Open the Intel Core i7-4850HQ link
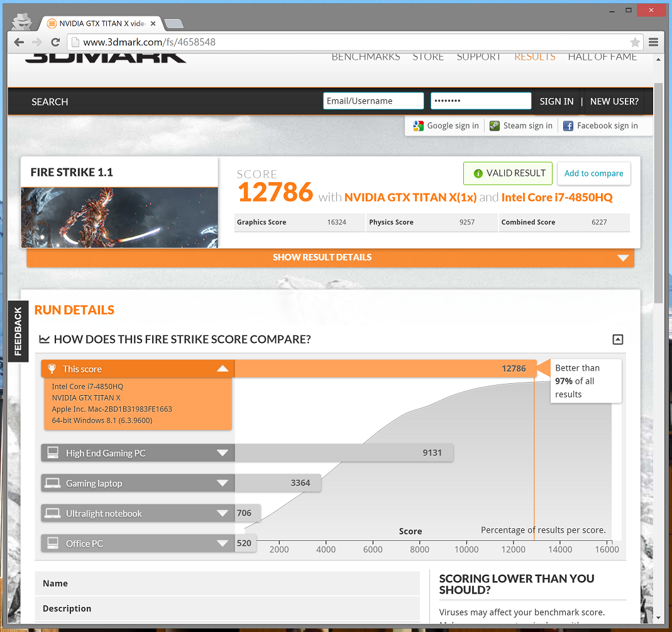This screenshot has width=672, height=632. point(557,197)
